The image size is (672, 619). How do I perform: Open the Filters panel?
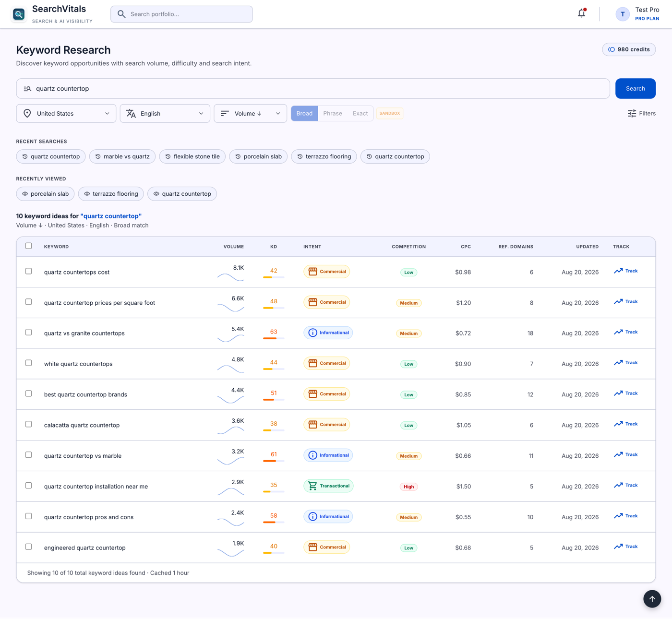tap(641, 113)
